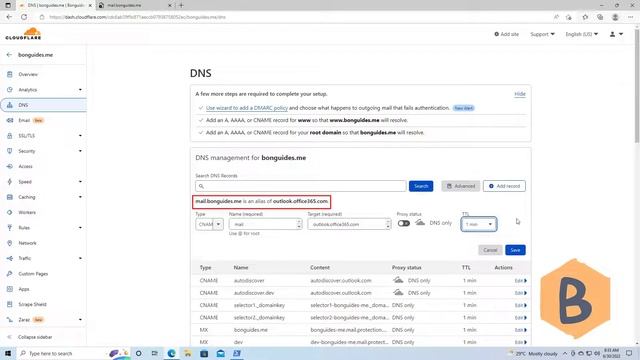This screenshot has height=360, width=640.
Task: Save the DNS record
Action: [x=515, y=250]
